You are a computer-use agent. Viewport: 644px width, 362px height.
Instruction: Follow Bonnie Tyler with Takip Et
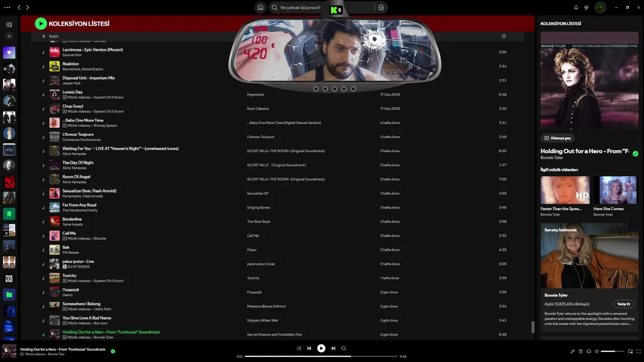623,304
